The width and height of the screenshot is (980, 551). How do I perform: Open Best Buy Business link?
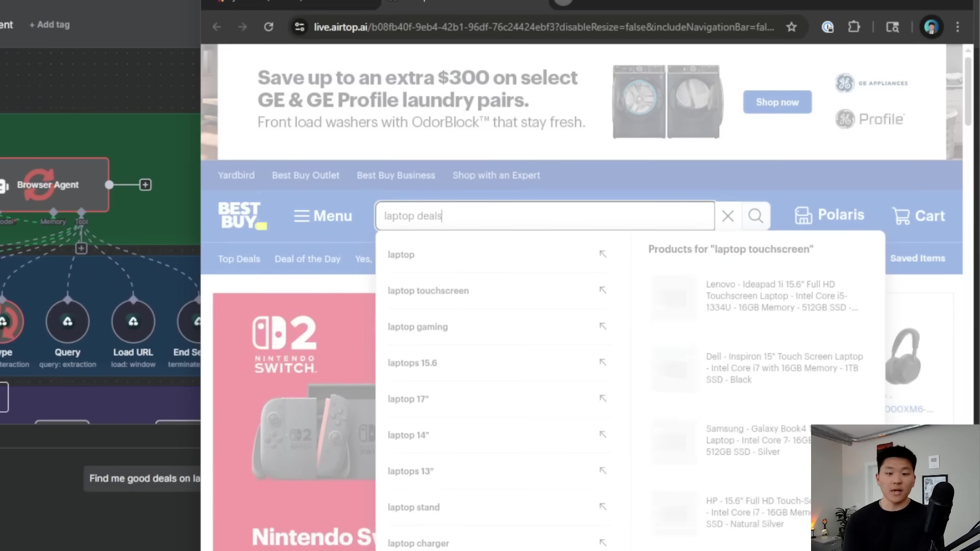[396, 176]
